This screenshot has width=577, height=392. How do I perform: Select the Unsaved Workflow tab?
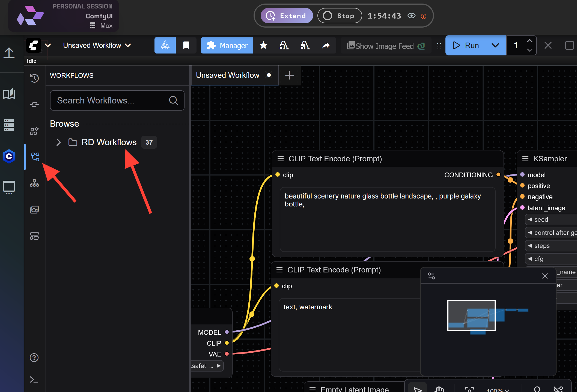pyautogui.click(x=228, y=75)
